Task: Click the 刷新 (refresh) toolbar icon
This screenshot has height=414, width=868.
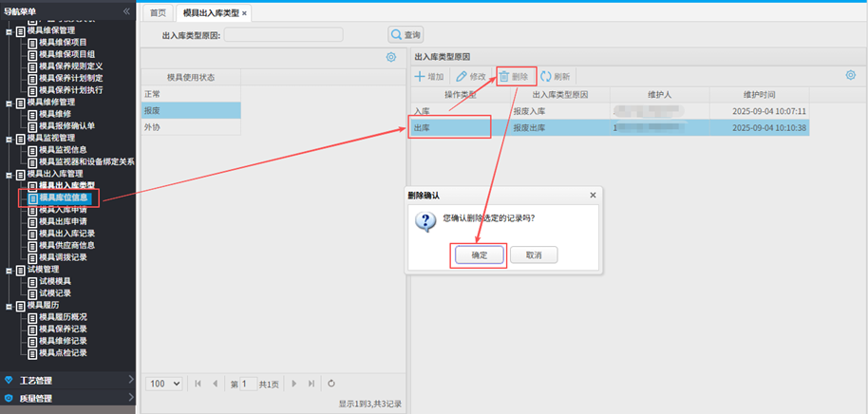Action: tap(546, 76)
